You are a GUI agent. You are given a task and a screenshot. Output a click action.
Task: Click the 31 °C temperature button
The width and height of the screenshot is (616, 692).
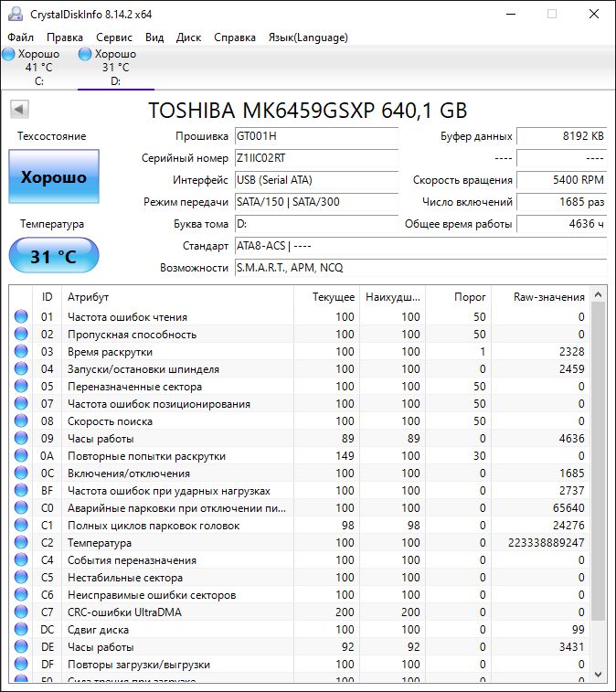coord(54,256)
